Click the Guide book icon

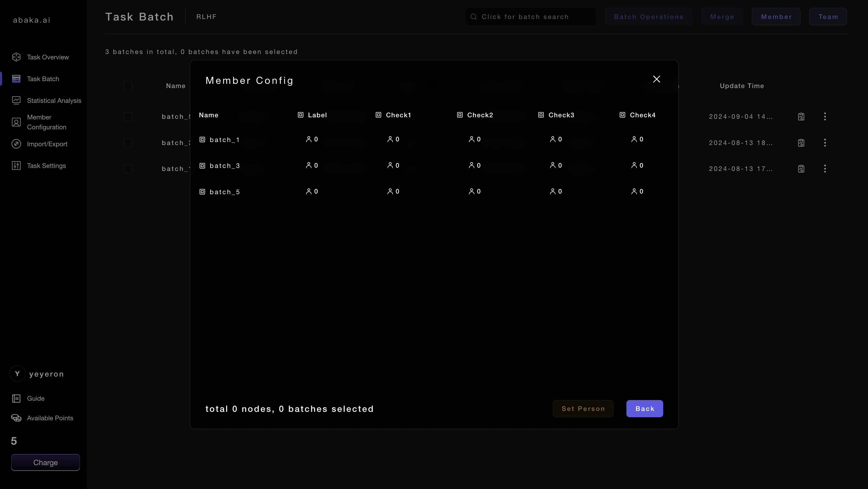16,399
